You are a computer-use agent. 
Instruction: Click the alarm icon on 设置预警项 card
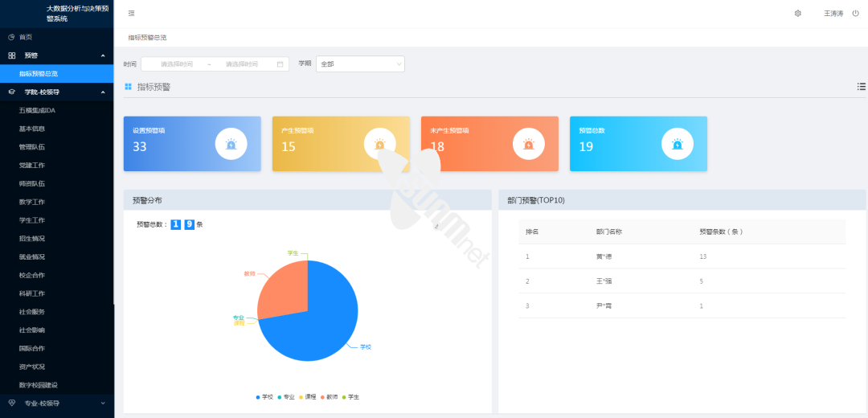tap(231, 145)
